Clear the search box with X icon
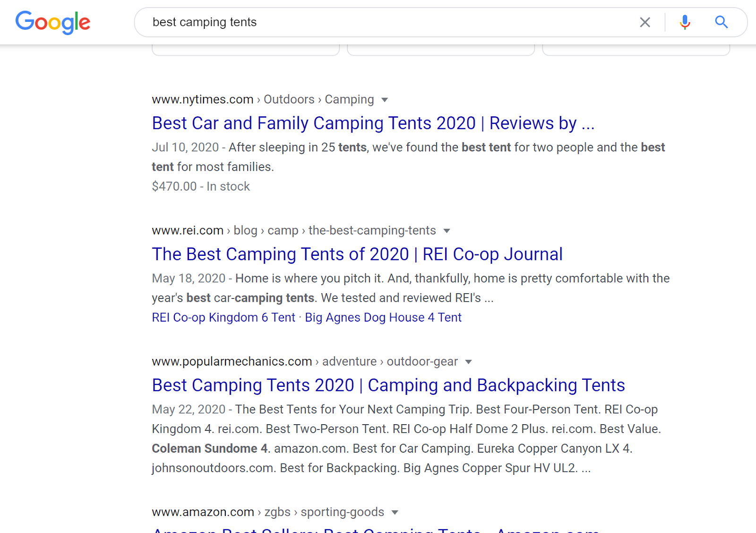Screen dimensions: 756x533 coord(645,22)
